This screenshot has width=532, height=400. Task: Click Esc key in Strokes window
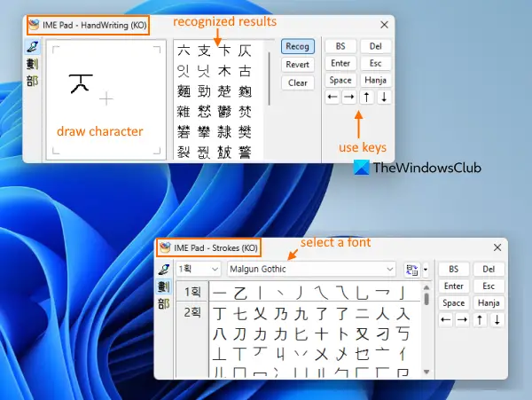pyautogui.click(x=489, y=286)
